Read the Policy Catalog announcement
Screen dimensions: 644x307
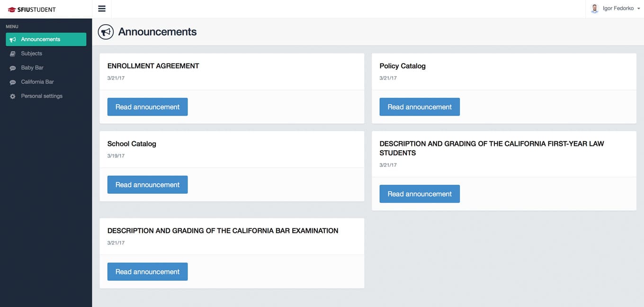(420, 107)
